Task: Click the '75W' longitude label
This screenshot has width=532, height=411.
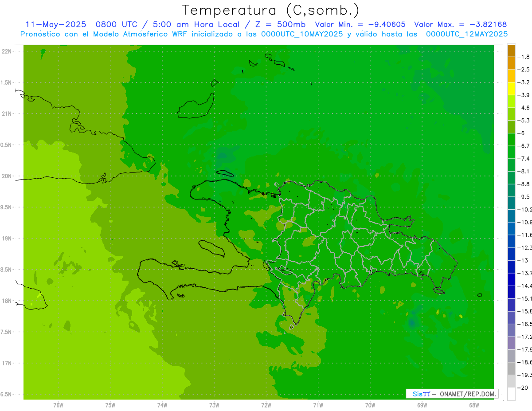Action: coord(110,405)
